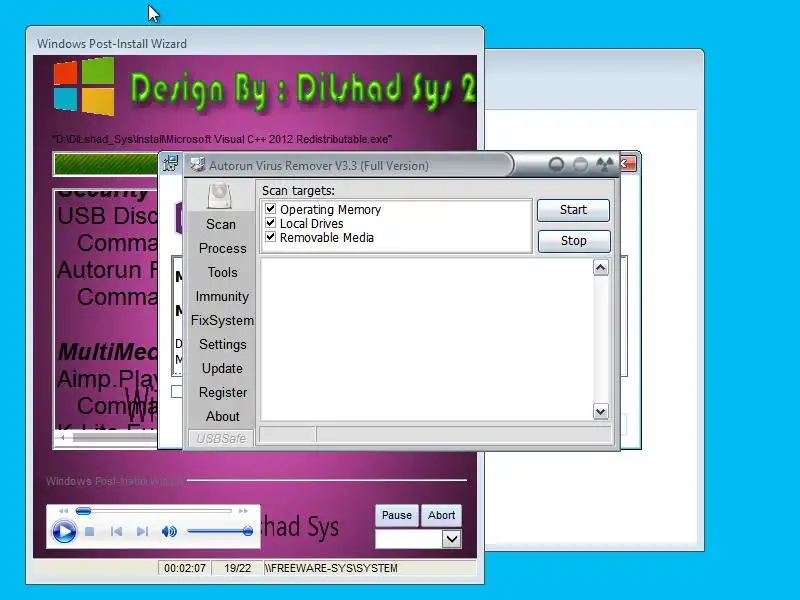
Task: Click the MultiMedia heading in the install list
Action: (108, 352)
